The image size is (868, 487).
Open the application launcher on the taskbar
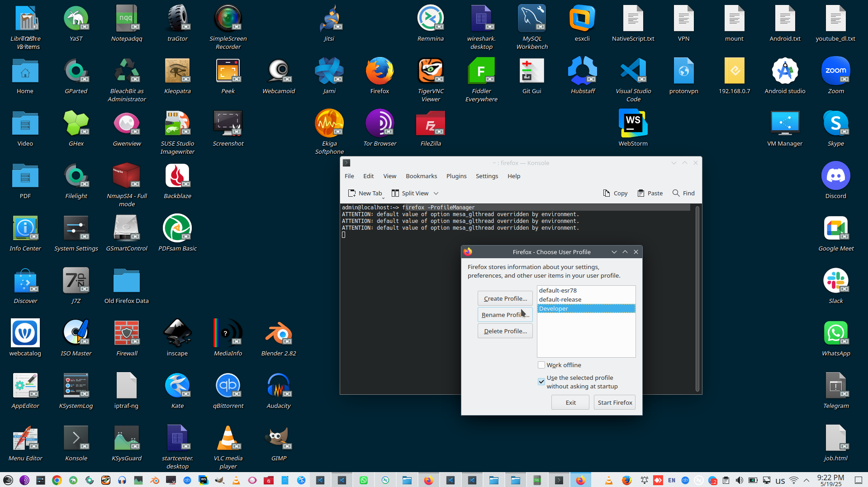[8, 480]
